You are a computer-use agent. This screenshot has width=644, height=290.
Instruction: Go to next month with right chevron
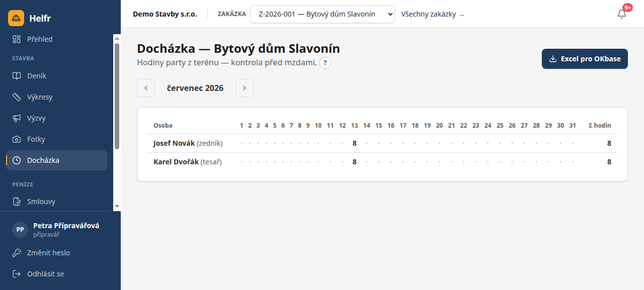pyautogui.click(x=245, y=88)
